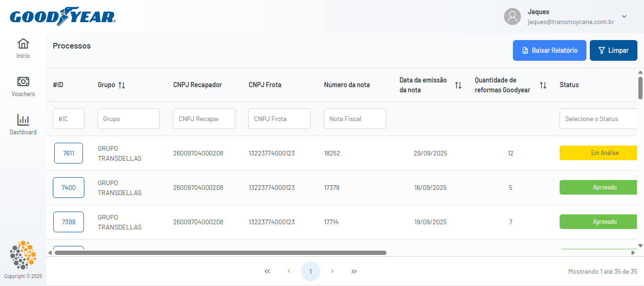Expand the Jaques account dropdown chevron
The width and height of the screenshot is (644, 286).
tap(624, 16)
